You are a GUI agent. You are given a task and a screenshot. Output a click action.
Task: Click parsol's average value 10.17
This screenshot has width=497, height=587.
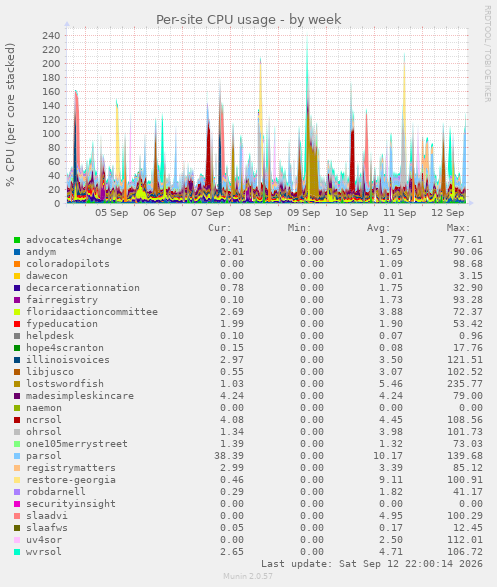[x=388, y=456]
